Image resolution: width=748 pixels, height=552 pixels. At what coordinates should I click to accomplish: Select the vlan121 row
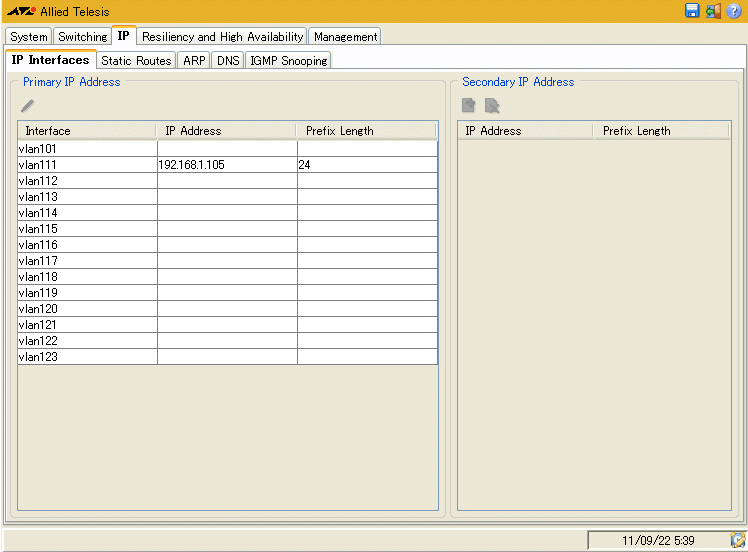(228, 324)
